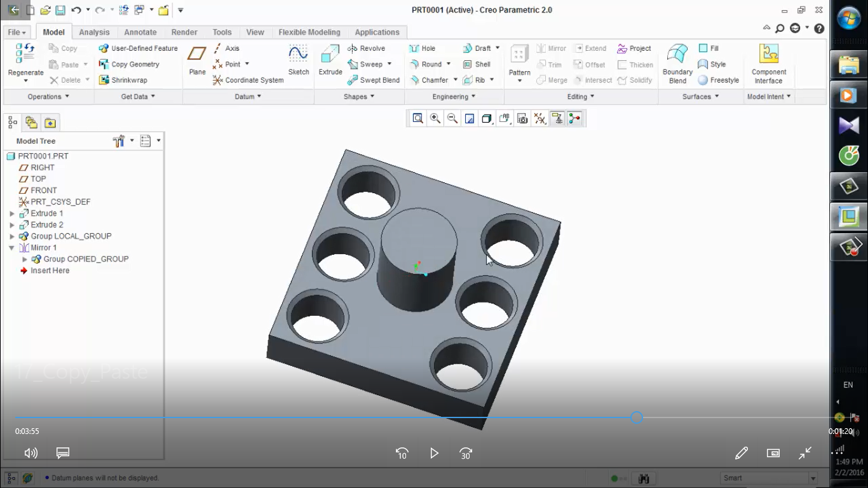Click the Regenerate button

(25, 59)
